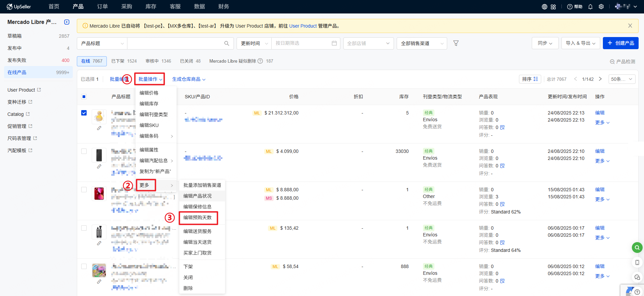The height and width of the screenshot is (296, 644).
Task: Click the 创建产品 button
Action: point(620,43)
